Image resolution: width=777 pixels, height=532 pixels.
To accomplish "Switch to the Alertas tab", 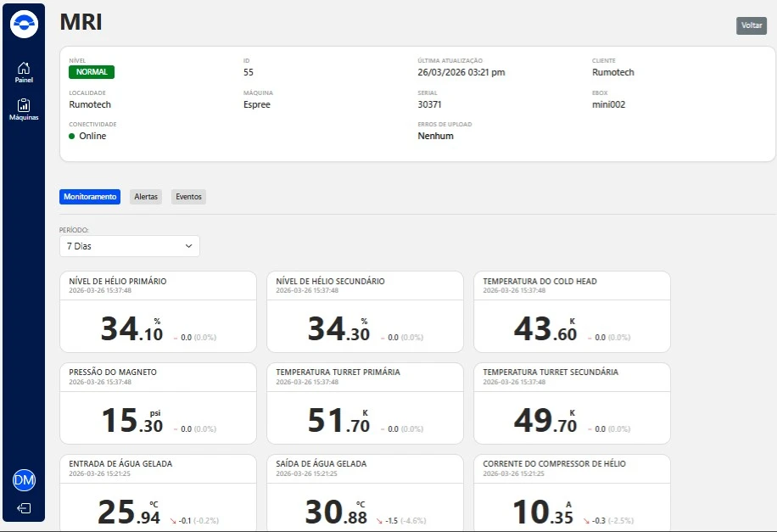I will [146, 197].
